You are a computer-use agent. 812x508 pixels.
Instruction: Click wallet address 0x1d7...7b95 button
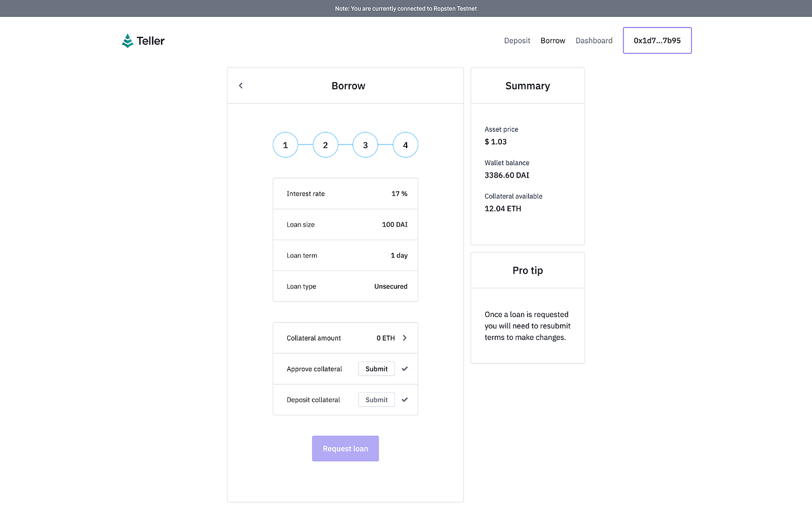pos(658,41)
